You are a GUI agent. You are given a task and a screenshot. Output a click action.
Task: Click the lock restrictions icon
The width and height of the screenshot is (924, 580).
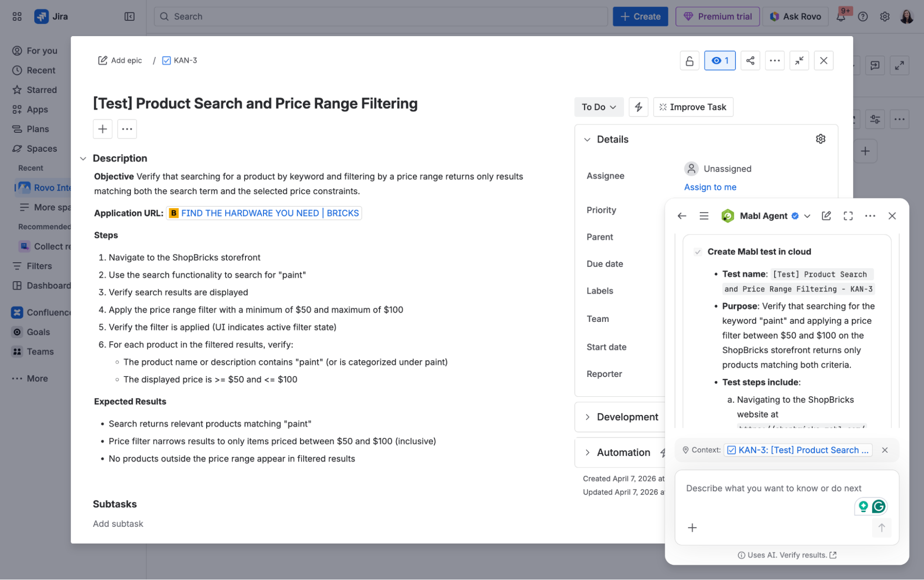(x=689, y=61)
